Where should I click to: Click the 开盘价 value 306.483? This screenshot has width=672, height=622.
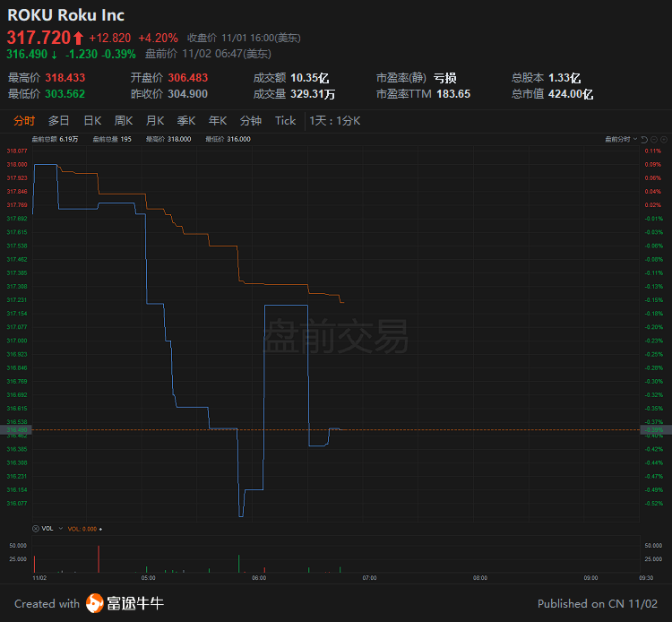[188, 78]
